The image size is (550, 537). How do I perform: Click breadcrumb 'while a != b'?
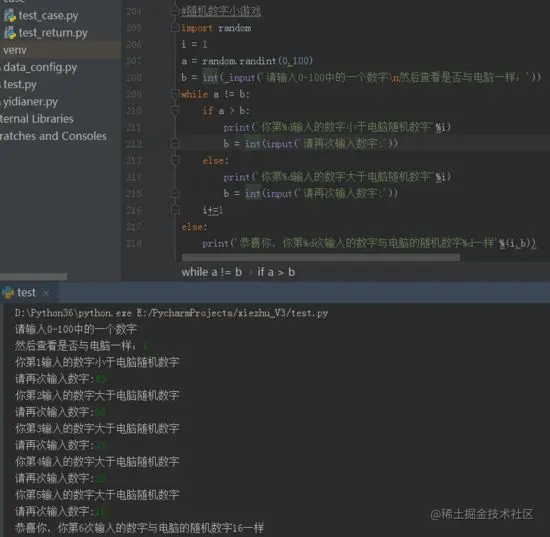pyautogui.click(x=212, y=272)
